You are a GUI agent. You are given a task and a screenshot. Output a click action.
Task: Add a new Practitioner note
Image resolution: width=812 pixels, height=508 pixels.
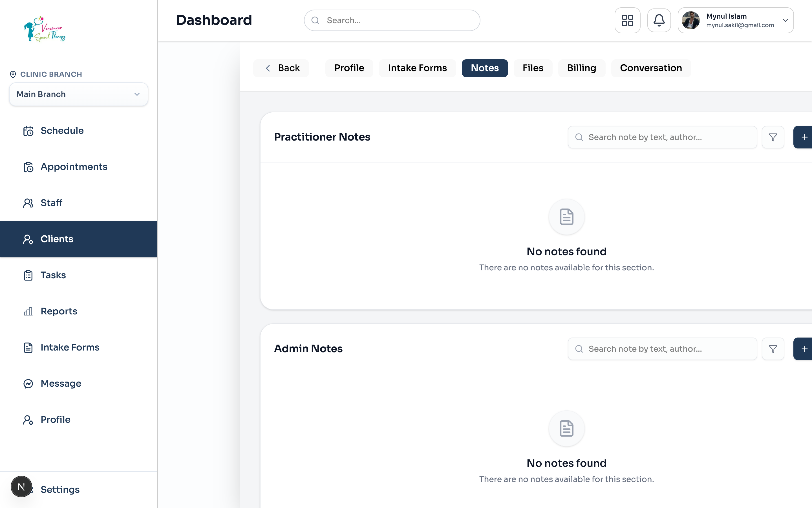803,137
